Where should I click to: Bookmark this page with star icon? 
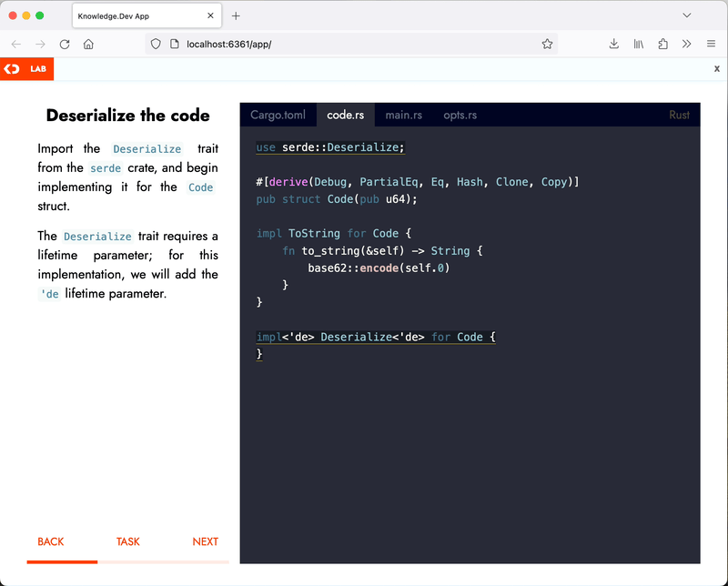pyautogui.click(x=547, y=44)
